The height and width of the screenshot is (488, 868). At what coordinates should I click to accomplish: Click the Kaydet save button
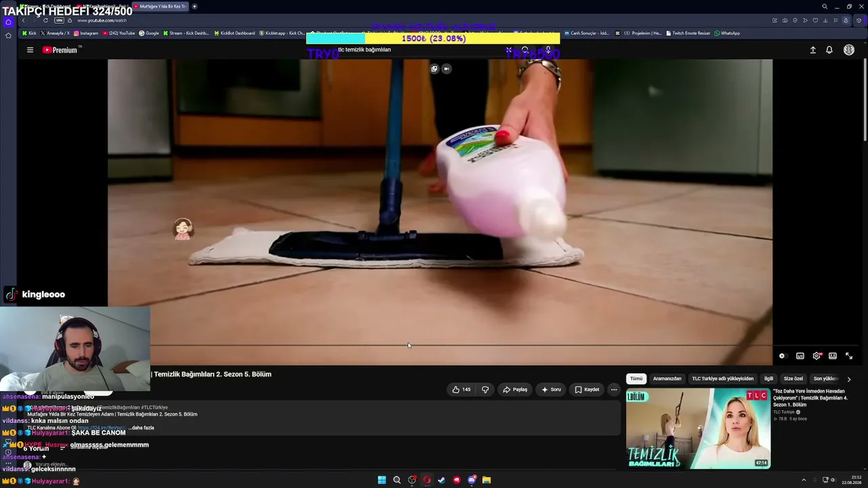[587, 390]
